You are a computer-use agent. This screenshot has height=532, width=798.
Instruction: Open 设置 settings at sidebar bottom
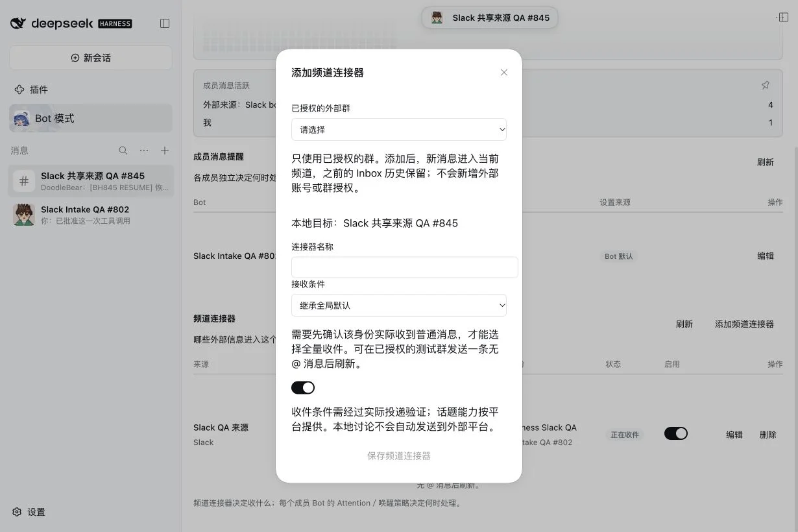pyautogui.click(x=29, y=512)
